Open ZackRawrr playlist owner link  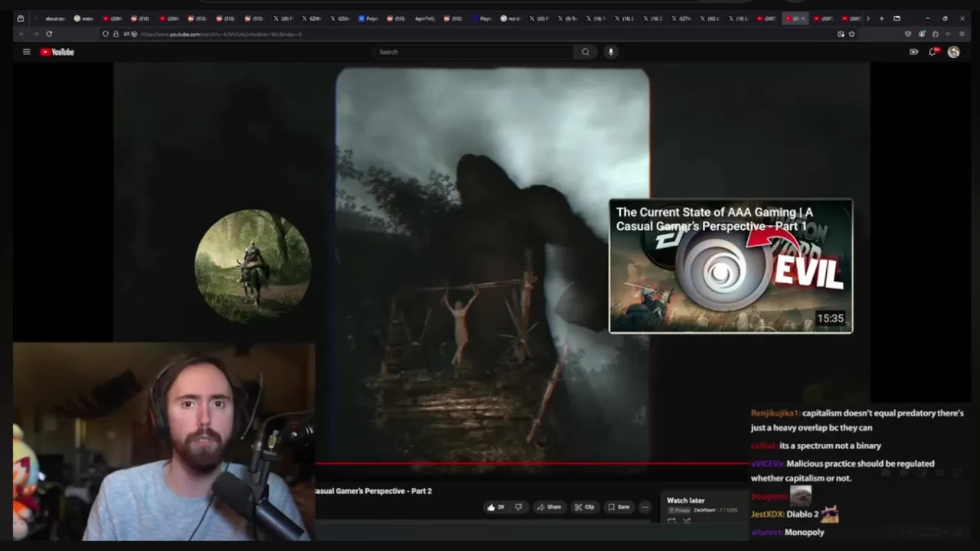click(704, 510)
